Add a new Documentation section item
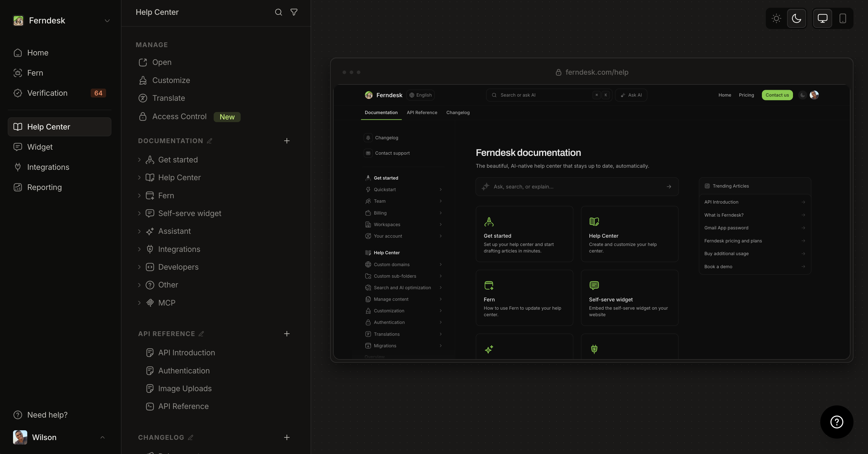The image size is (868, 454). click(287, 141)
